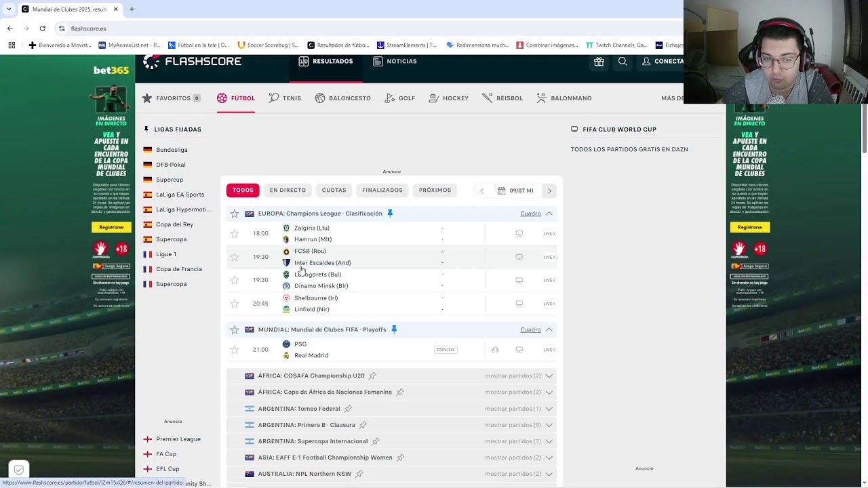Filter matches by Próximos
The width and height of the screenshot is (868, 488).
435,190
